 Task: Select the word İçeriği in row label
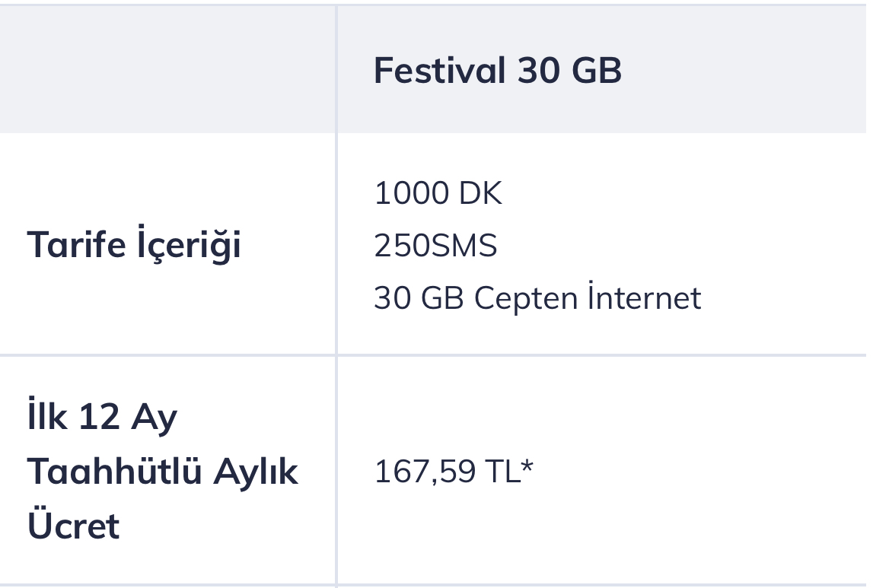[190, 244]
